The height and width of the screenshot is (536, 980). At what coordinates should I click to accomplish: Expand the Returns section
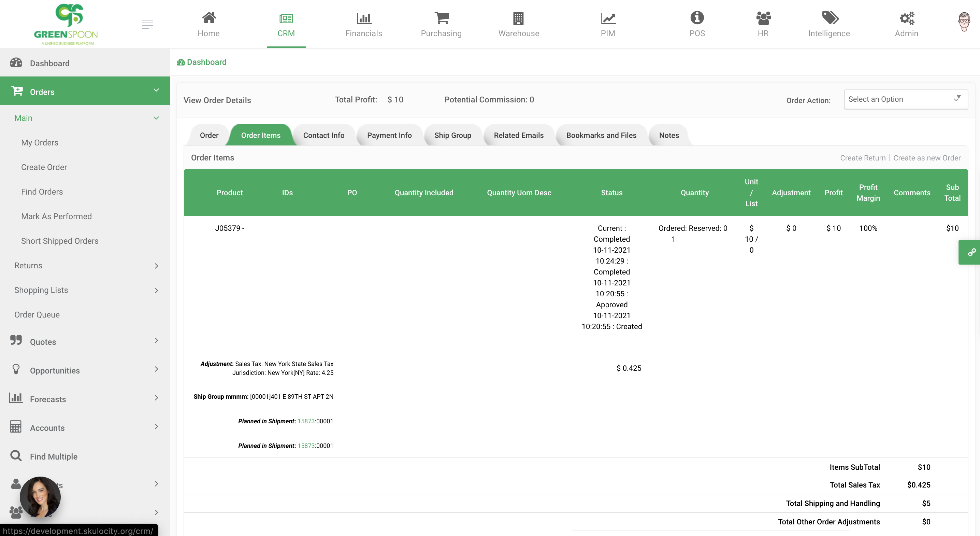point(85,265)
